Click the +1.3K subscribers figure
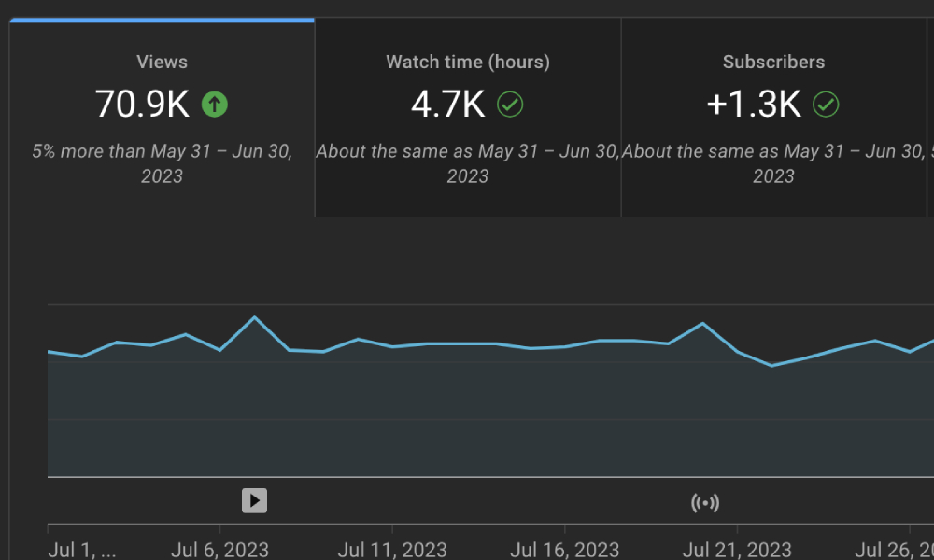Screen dimensions: 934x560 pos(755,105)
